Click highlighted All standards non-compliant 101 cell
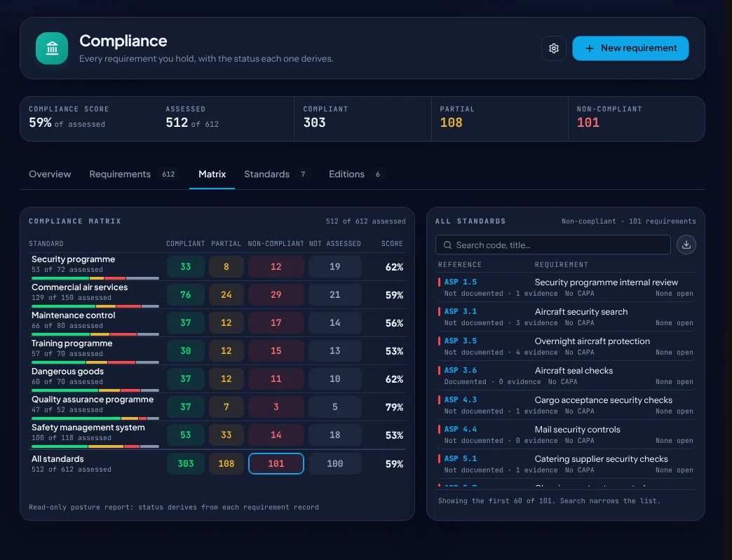The image size is (732, 560). click(276, 463)
